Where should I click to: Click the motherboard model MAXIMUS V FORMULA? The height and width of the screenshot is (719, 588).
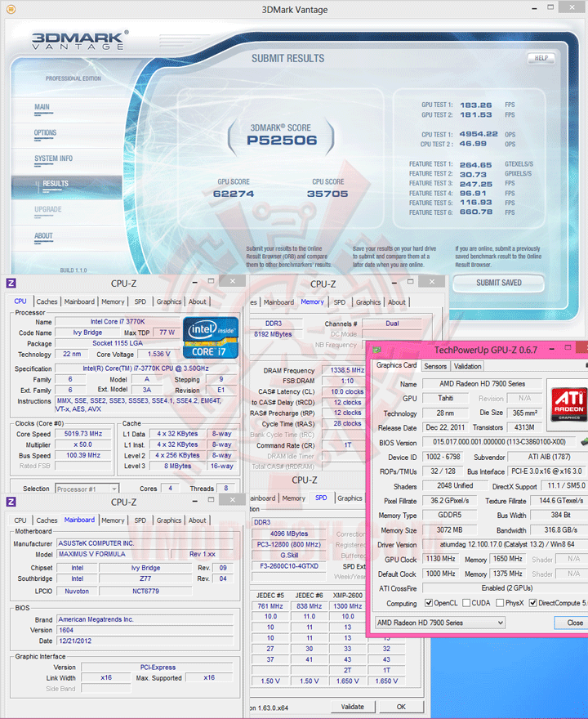click(114, 554)
